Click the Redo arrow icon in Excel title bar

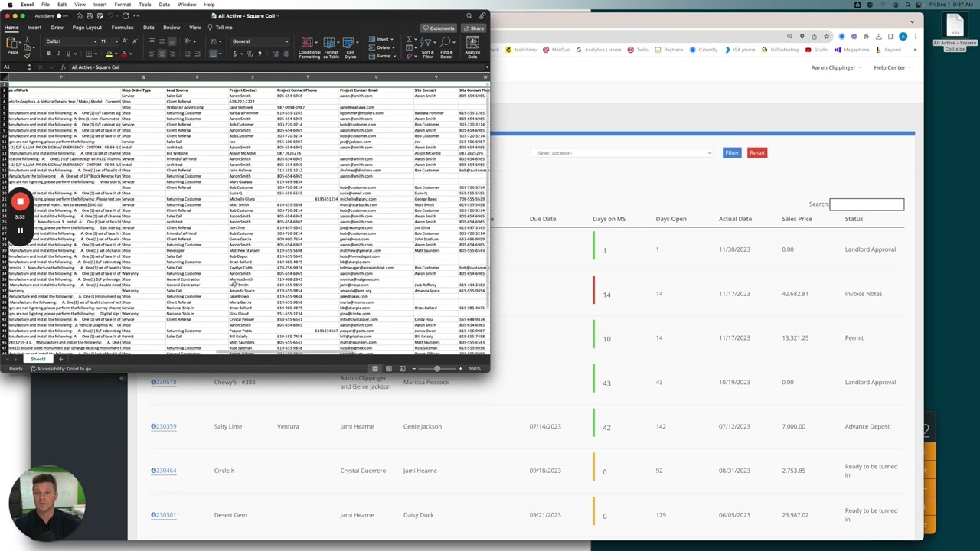126,16
